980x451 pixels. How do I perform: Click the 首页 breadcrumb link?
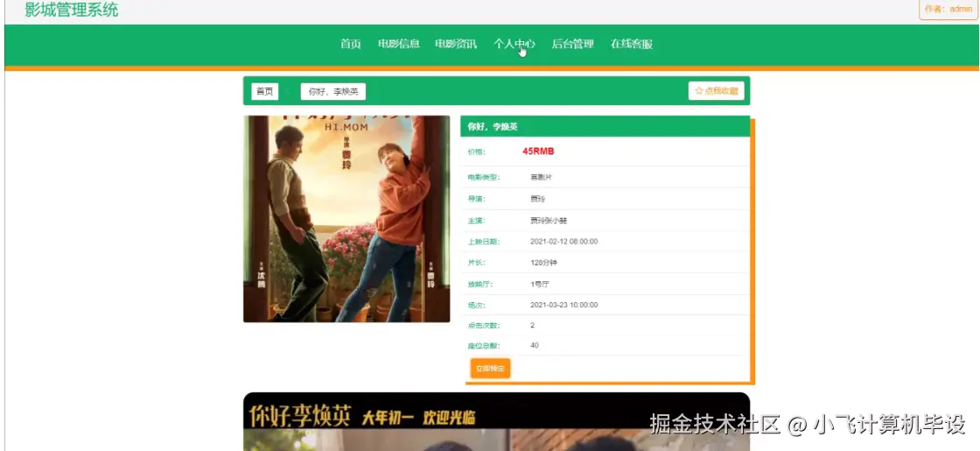click(x=265, y=91)
